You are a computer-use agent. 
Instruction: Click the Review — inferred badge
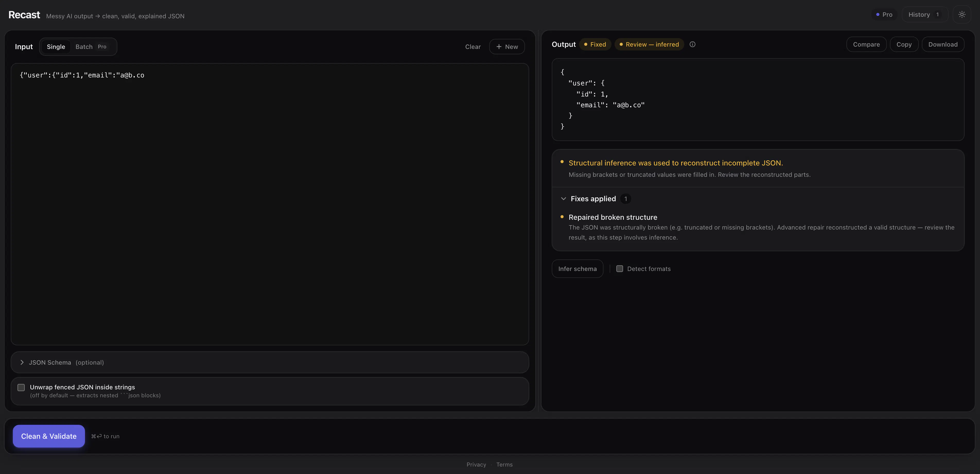tap(649, 45)
